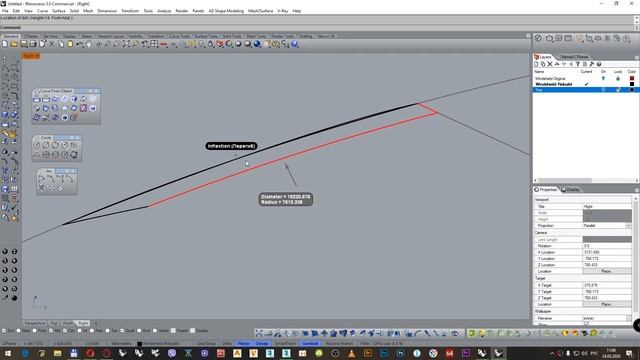
Task: Click the Undo arrow icon
Action: (x=80, y=44)
